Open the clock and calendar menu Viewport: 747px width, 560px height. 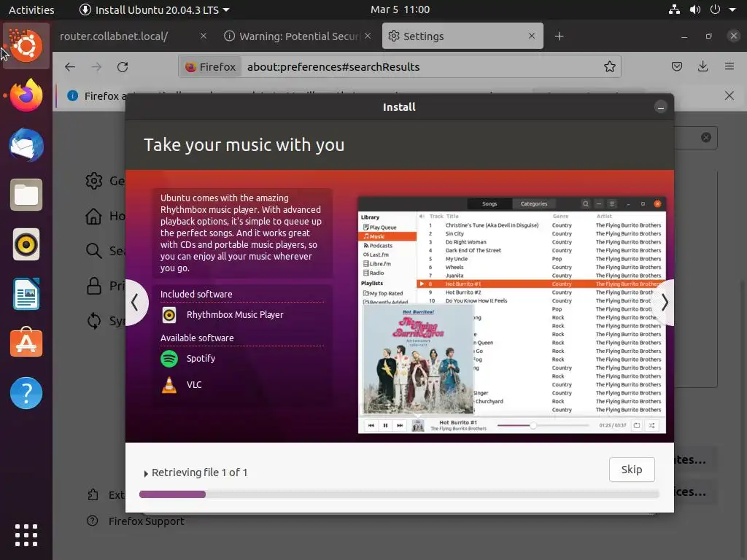(400, 9)
